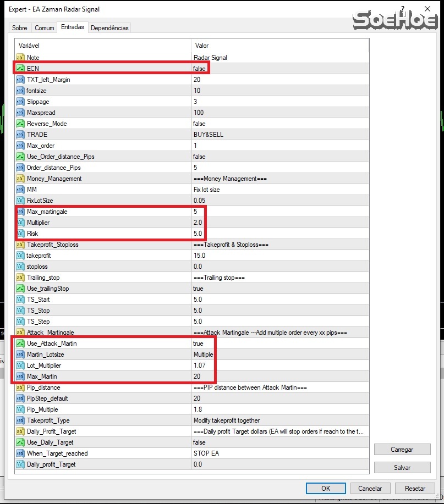Click the Carregar button

pos(402,450)
